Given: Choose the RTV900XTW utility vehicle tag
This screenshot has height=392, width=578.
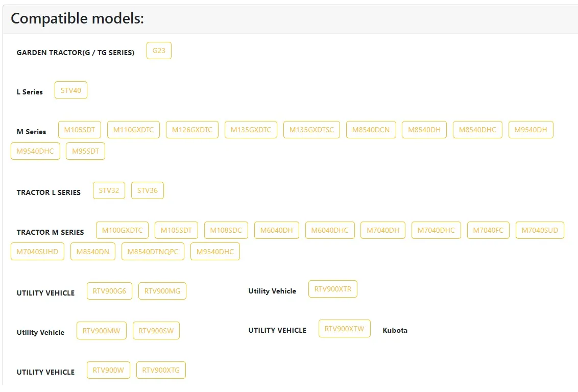Looking at the screenshot, I should point(345,329).
